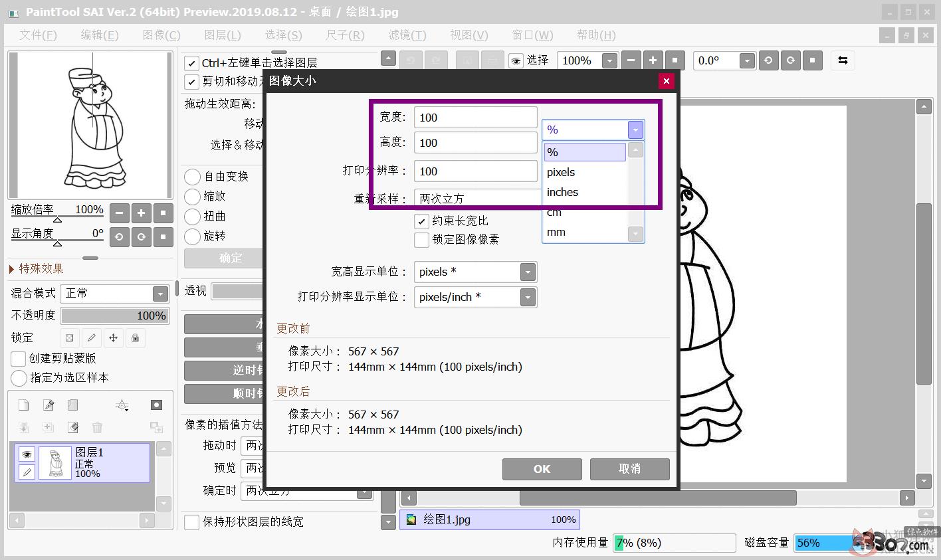Create new linework pen layer icon
The width and height of the screenshot is (941, 560).
[48, 405]
